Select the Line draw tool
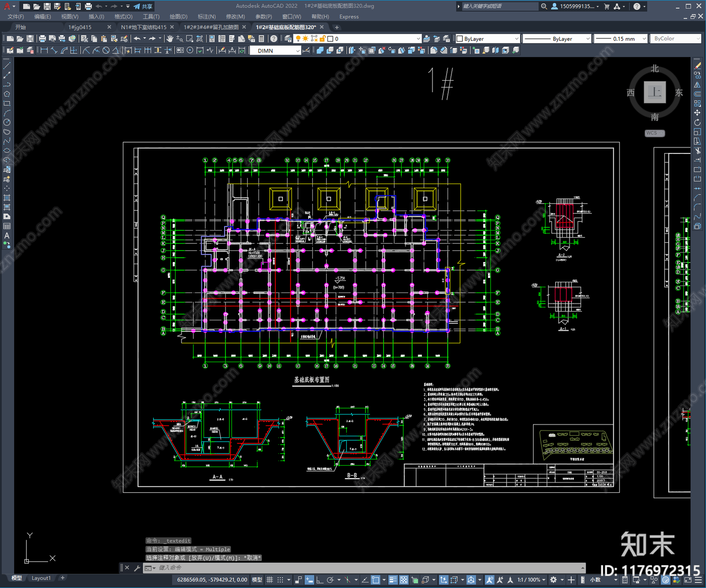706x588 pixels. point(7,65)
